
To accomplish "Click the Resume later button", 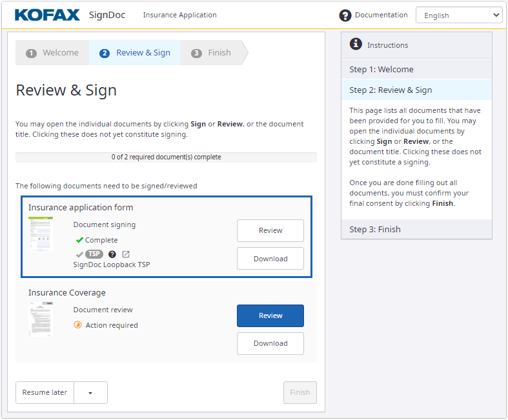I will point(45,392).
